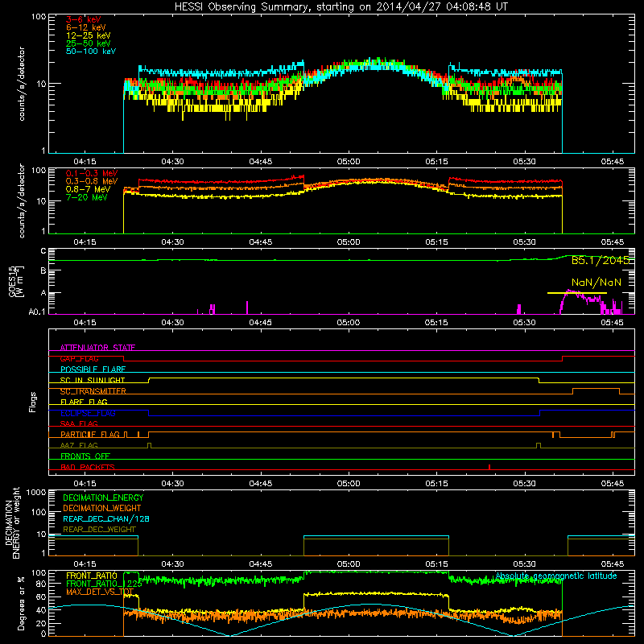This screenshot has width=644, height=644.
Task: Click the top panel counts/s/detector axis label
Action: click(x=22, y=84)
